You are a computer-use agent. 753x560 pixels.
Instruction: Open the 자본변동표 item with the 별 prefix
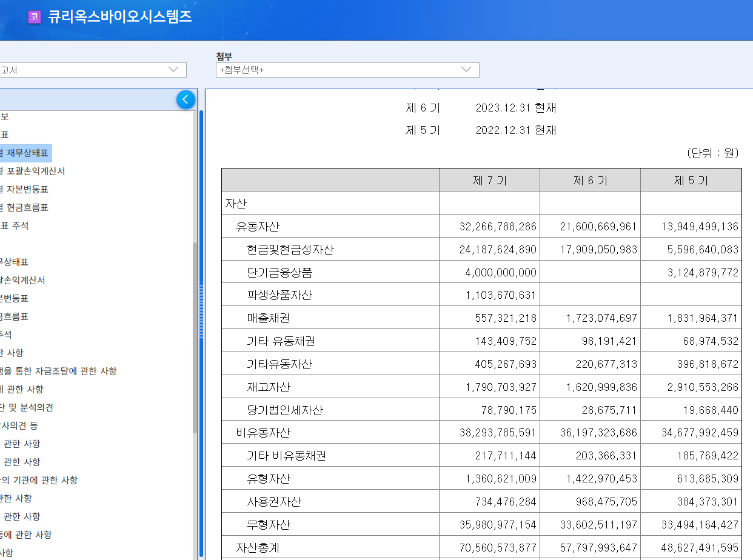coord(24,189)
